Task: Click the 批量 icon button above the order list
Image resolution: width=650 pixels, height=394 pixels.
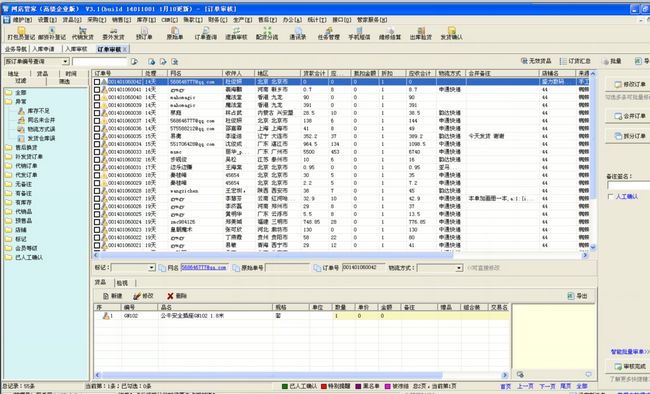Action: coord(612,61)
